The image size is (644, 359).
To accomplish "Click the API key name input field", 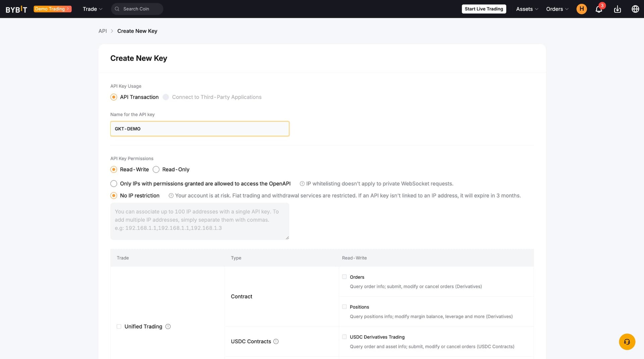I will point(200,129).
